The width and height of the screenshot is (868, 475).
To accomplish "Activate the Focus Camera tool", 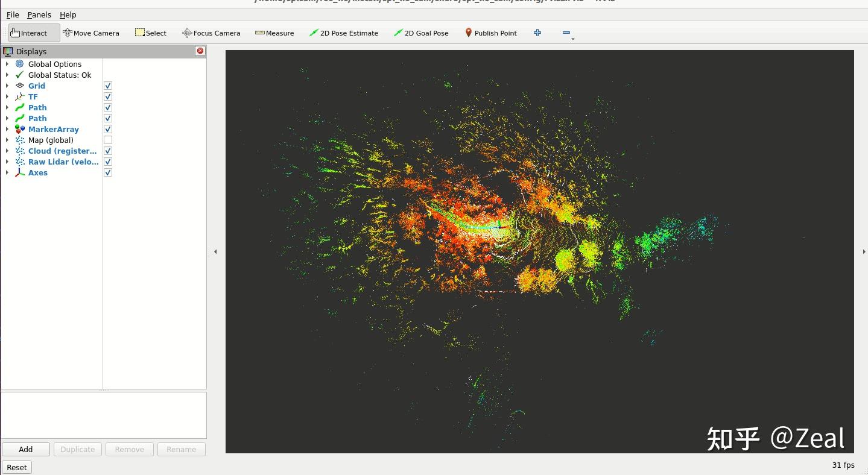I will coord(211,33).
